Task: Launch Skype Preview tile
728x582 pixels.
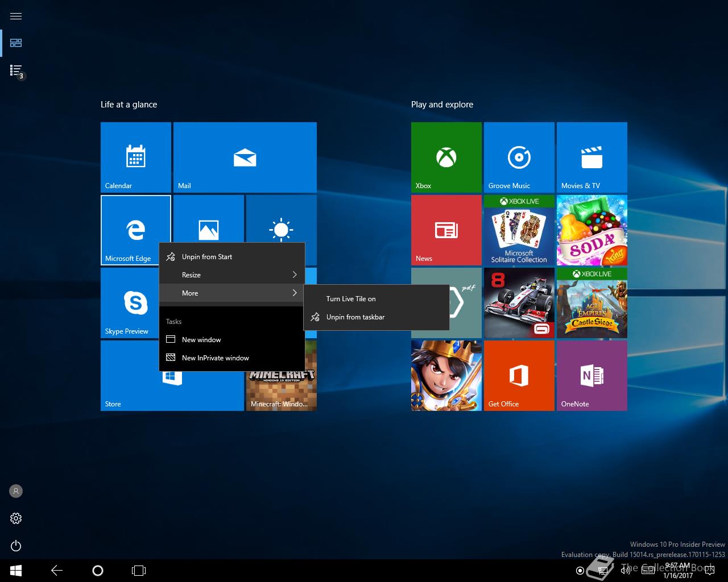Action: click(x=130, y=303)
